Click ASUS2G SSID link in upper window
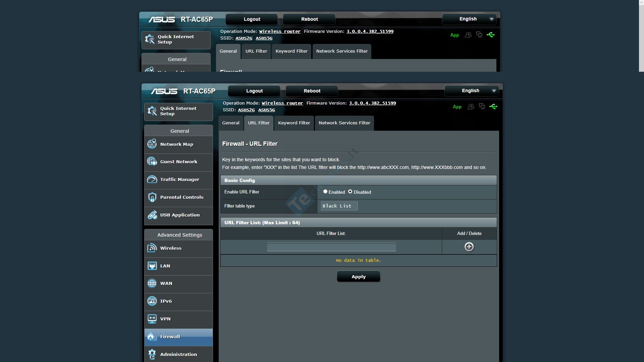 coord(244,38)
